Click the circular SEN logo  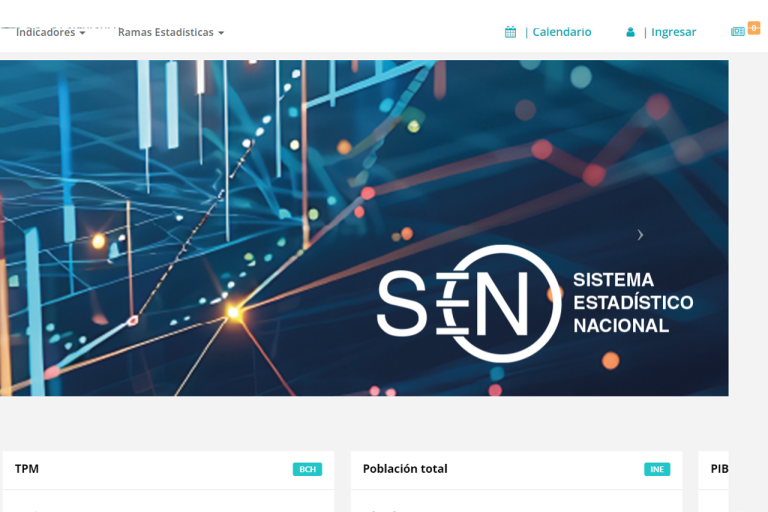pos(469,304)
